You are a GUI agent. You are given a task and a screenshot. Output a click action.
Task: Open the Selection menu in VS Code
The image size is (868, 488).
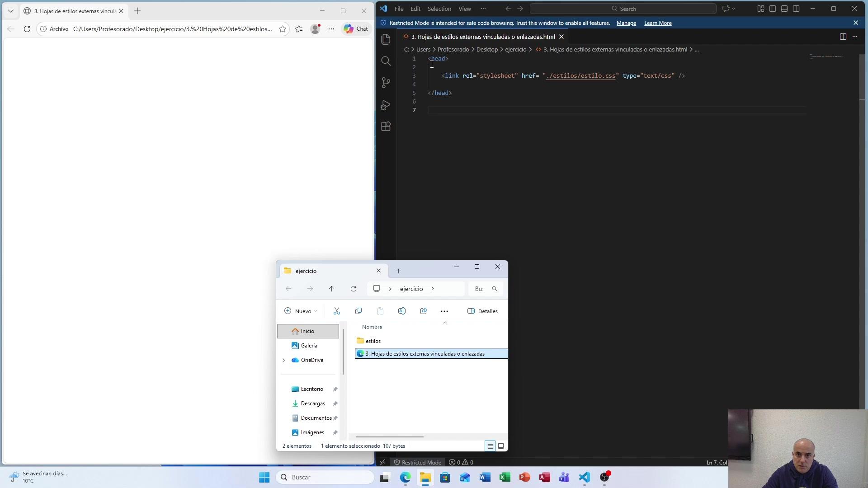pos(439,9)
